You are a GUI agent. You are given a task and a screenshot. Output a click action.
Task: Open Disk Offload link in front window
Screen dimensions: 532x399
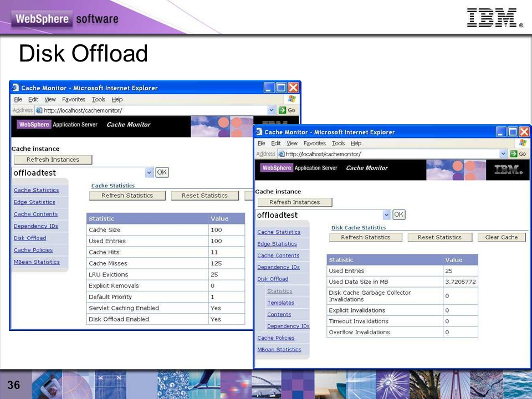pos(273,279)
